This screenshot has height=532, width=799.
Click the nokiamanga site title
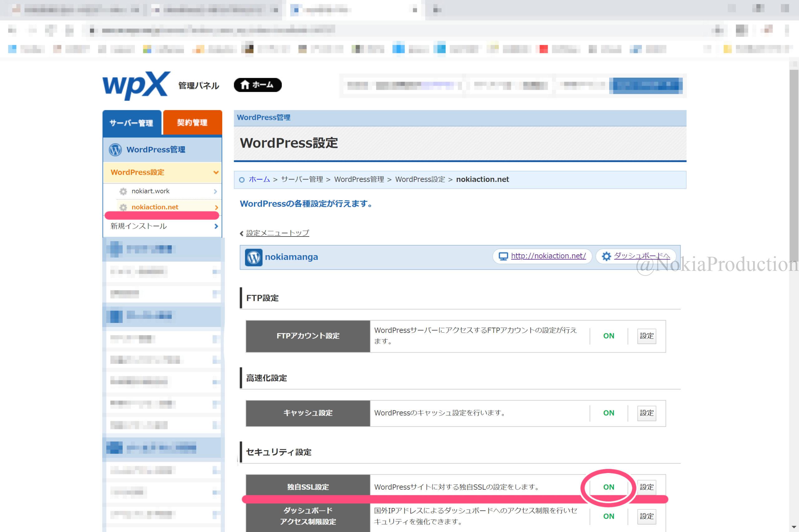point(292,257)
